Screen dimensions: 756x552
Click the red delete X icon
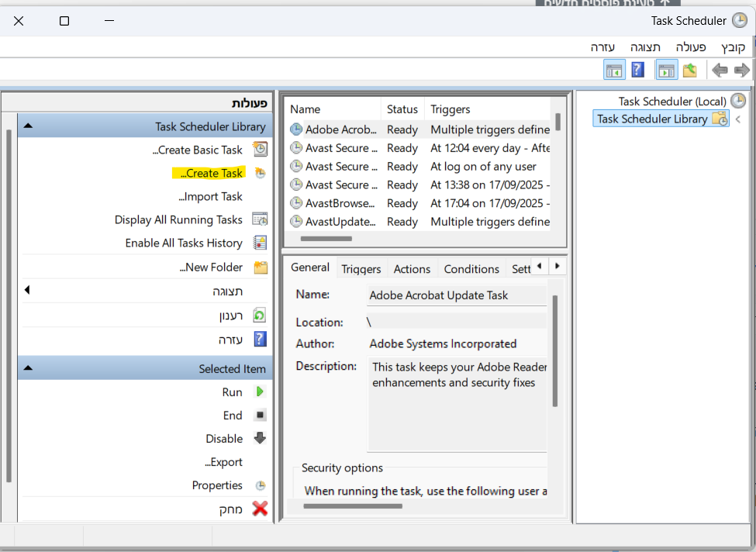coord(261,509)
